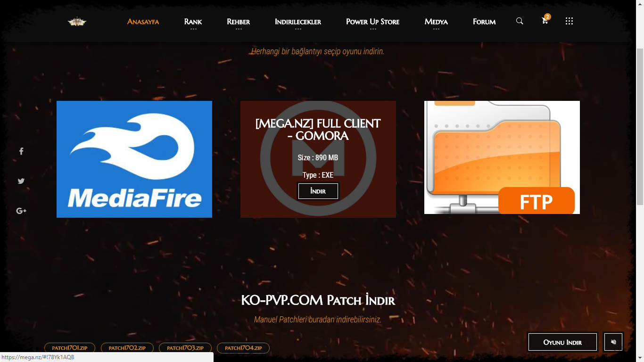
Task: Go to the Anasayfa menu item
Action: pos(143,22)
